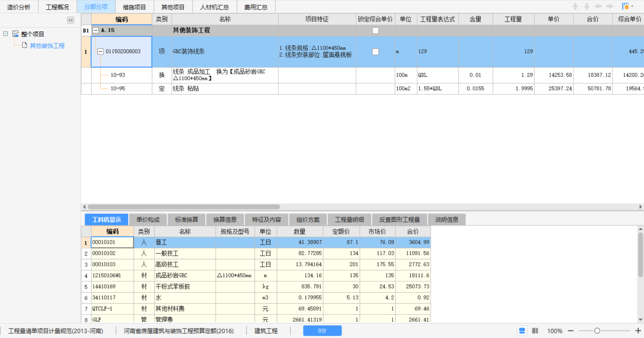Adjust the zoom slider handle

597,331
